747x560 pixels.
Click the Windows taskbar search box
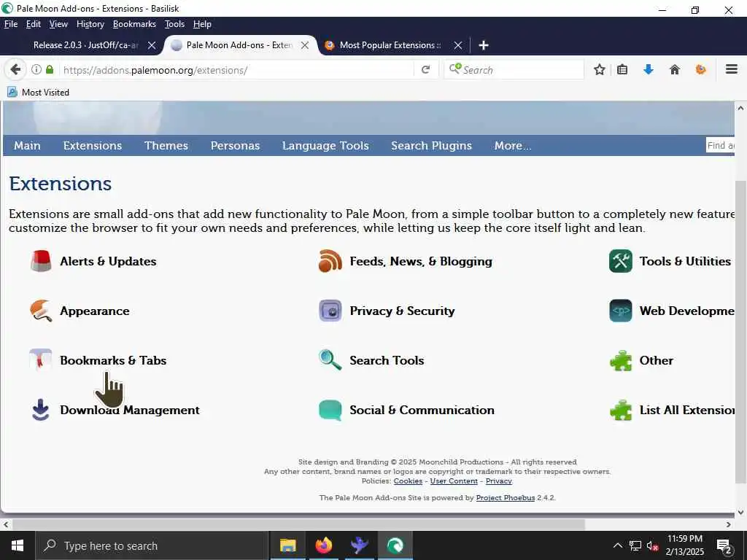tap(152, 545)
